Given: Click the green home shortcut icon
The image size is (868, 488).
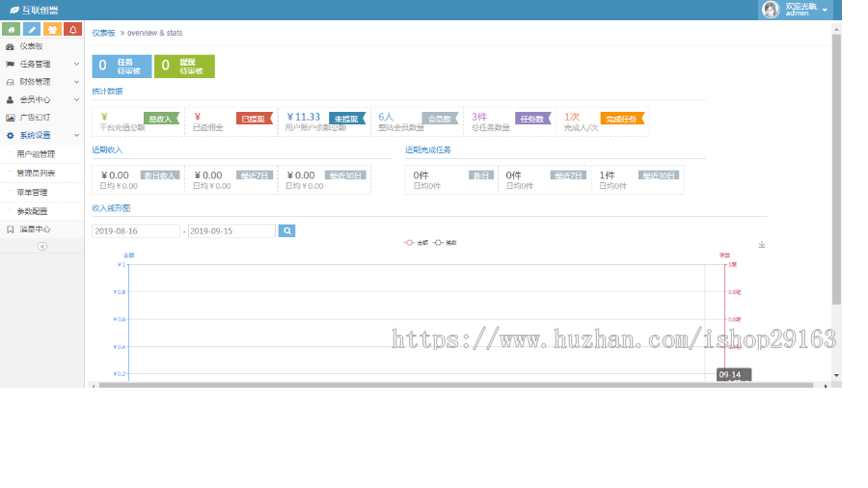Looking at the screenshot, I should tap(11, 29).
